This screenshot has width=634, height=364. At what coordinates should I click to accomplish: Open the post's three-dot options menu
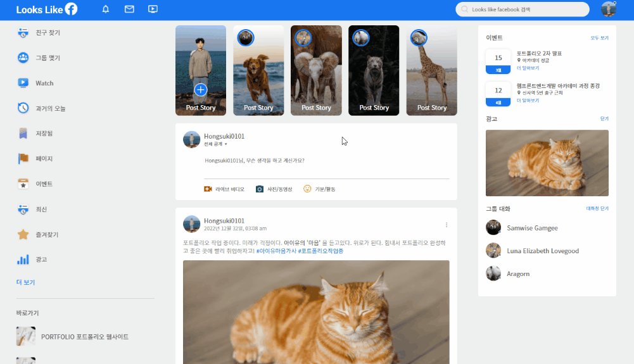[x=447, y=225]
